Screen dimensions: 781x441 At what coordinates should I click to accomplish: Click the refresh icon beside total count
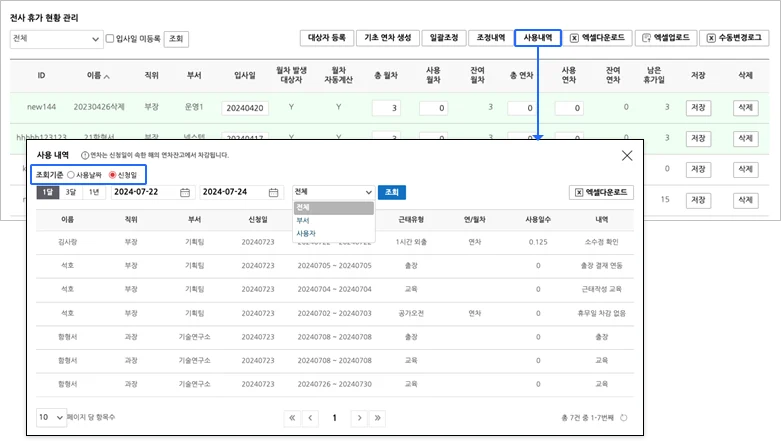click(x=625, y=418)
